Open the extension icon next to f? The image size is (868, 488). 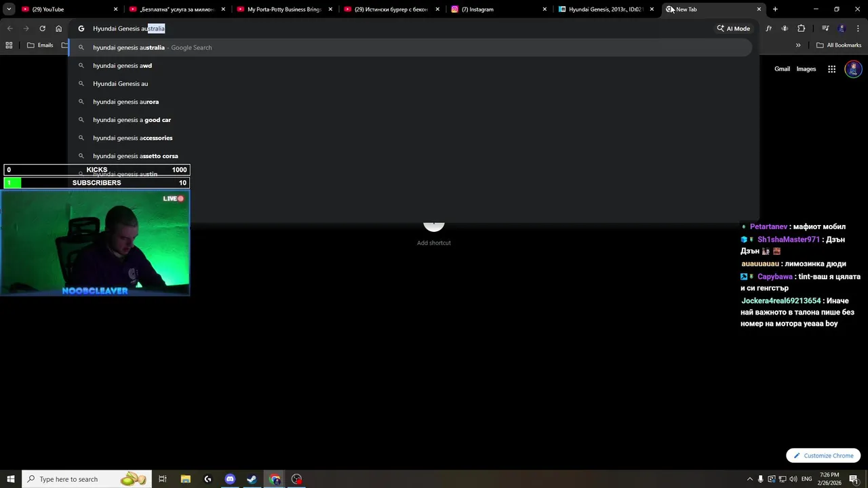pyautogui.click(x=785, y=28)
